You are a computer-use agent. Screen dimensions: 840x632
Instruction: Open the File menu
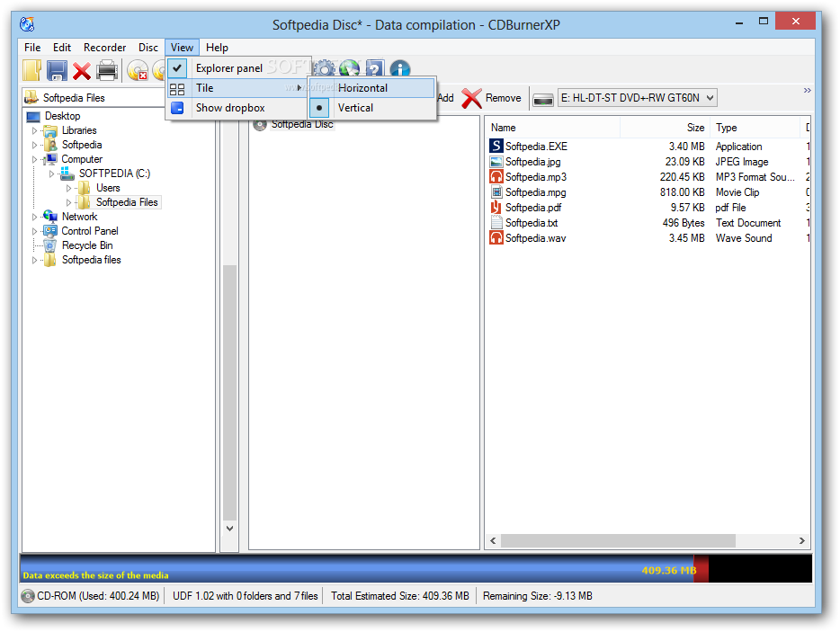point(32,47)
